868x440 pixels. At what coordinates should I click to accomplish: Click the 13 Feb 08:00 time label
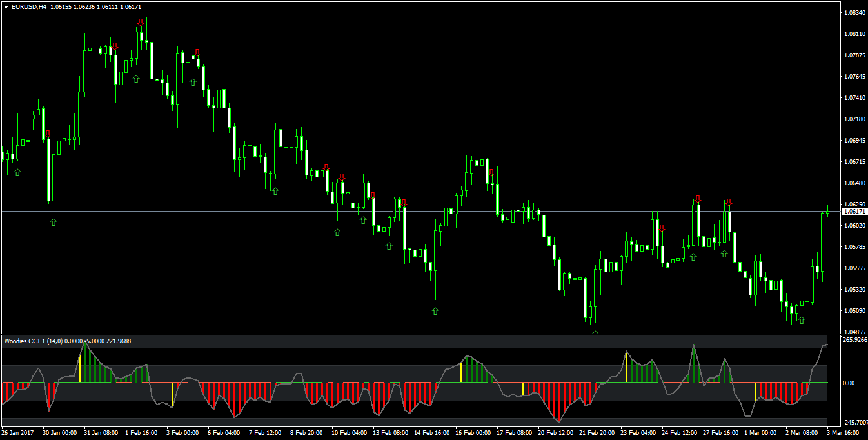390,433
